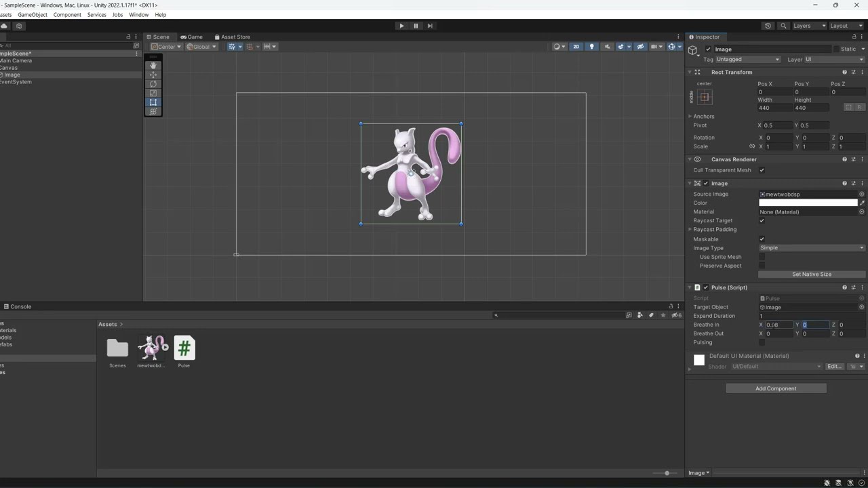Open the Center pivot mode dropdown
The image size is (868, 488).
(166, 47)
